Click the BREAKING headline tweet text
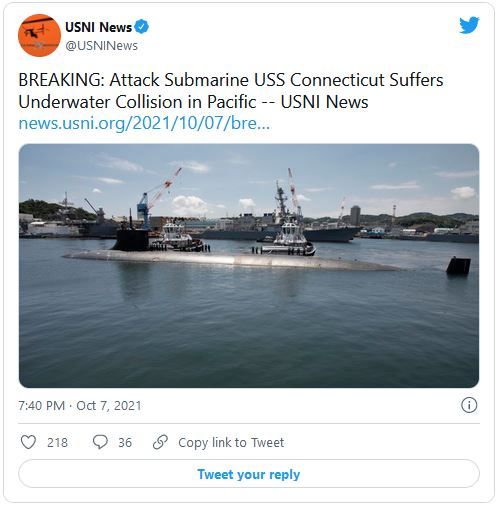This screenshot has width=499, height=512. point(231,91)
